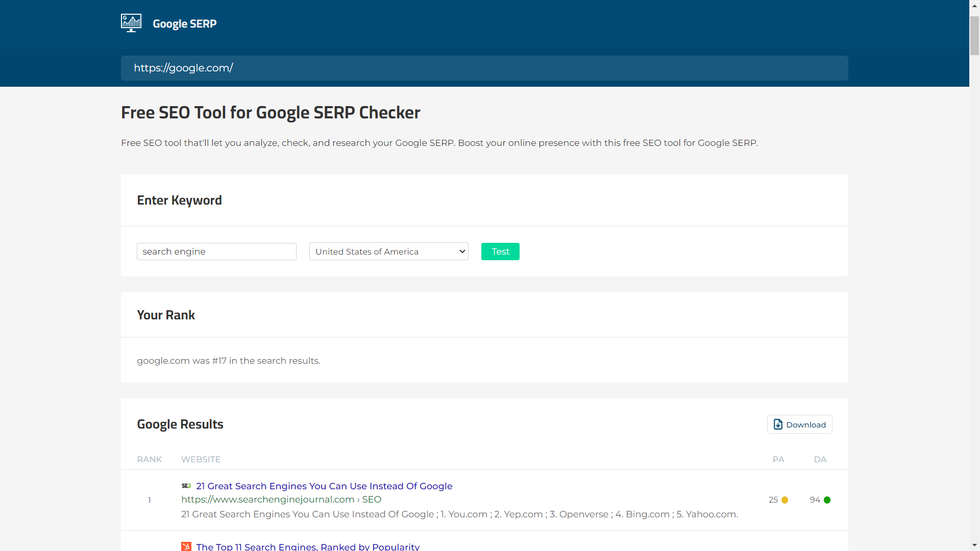Screen dimensions: 980x551
Task: Click the 'Enter Keyword' section heading
Action: (x=179, y=201)
